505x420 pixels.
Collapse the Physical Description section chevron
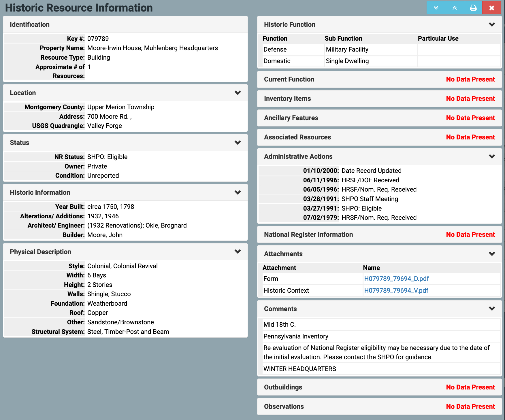click(238, 251)
